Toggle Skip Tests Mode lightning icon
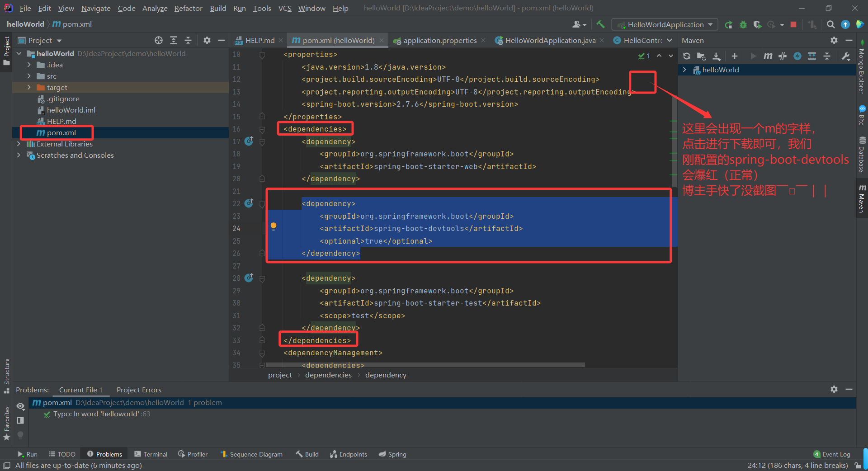The height and width of the screenshot is (471, 868). point(797,56)
